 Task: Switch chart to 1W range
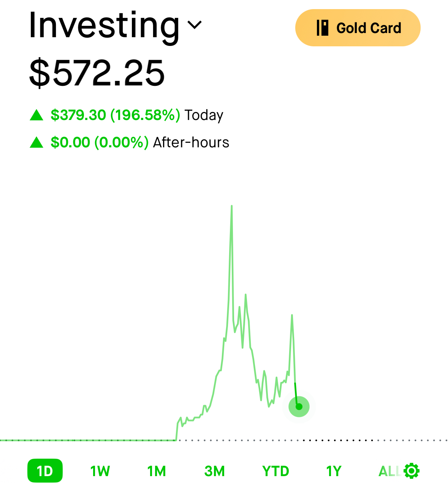(100, 471)
